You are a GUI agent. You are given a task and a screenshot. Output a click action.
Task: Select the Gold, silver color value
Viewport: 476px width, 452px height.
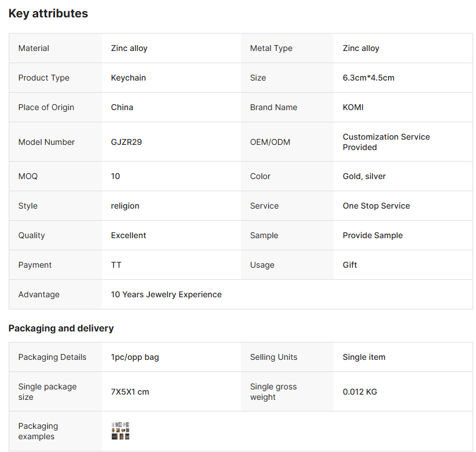coord(364,177)
